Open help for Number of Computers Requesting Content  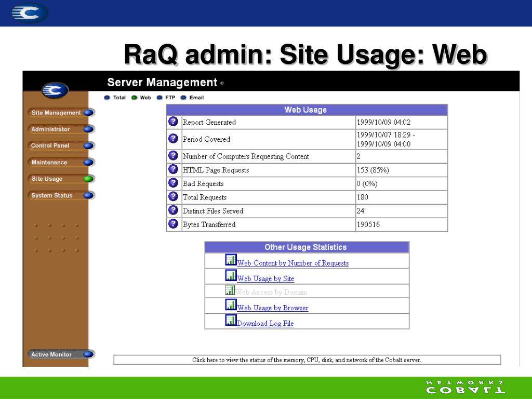(173, 155)
